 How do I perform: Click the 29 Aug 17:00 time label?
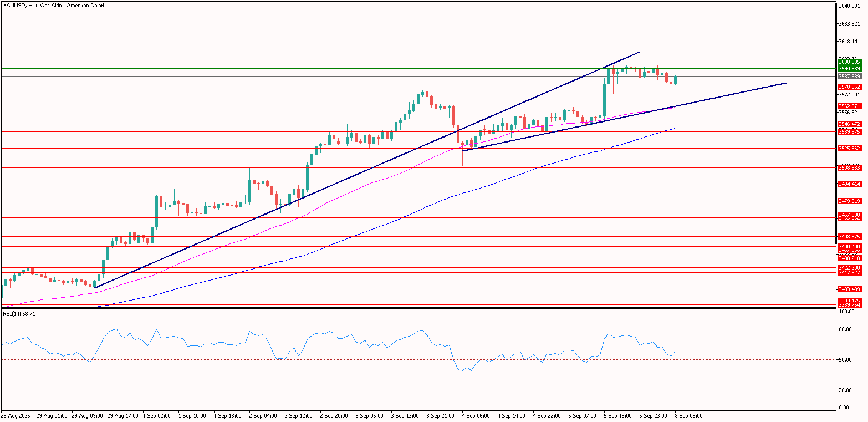122,415
